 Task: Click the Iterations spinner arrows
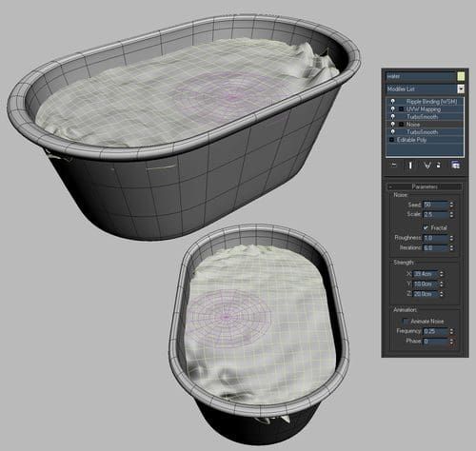click(x=451, y=247)
